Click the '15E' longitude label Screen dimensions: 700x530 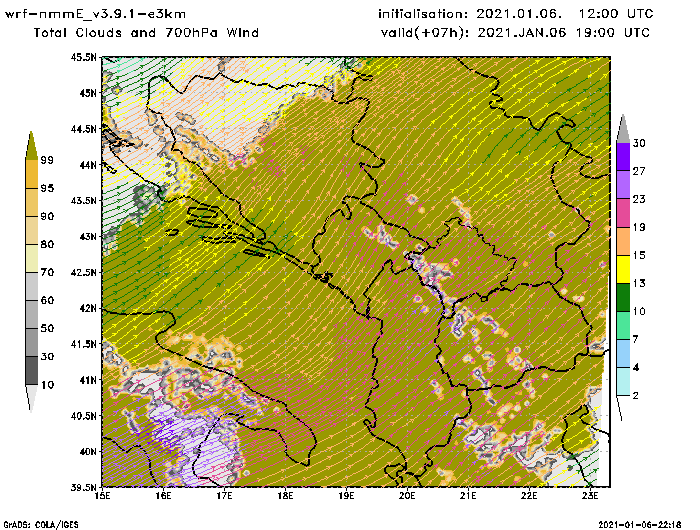pos(103,496)
